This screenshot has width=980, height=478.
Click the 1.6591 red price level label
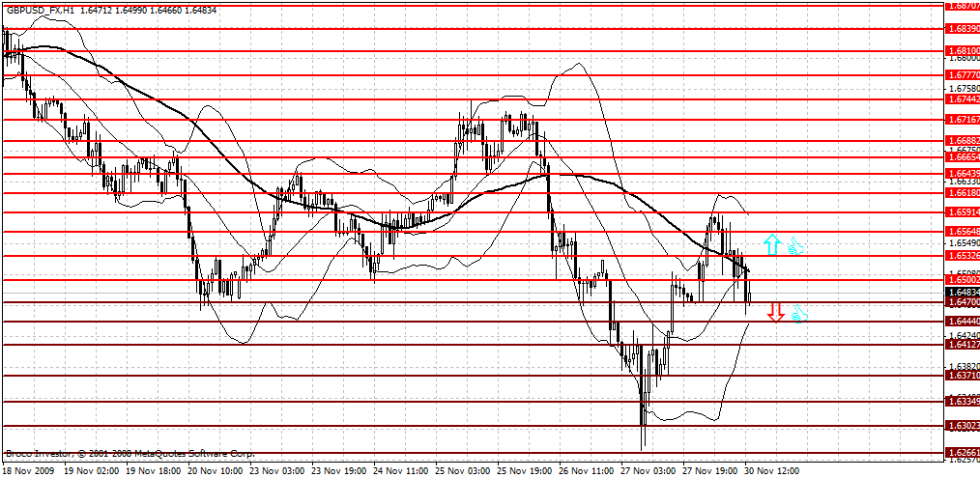pos(964,212)
